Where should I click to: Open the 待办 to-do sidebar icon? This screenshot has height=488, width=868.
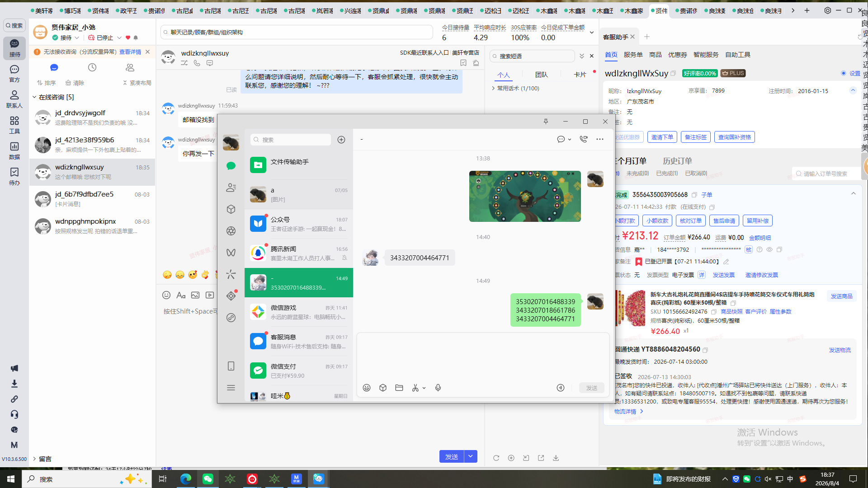[14, 176]
